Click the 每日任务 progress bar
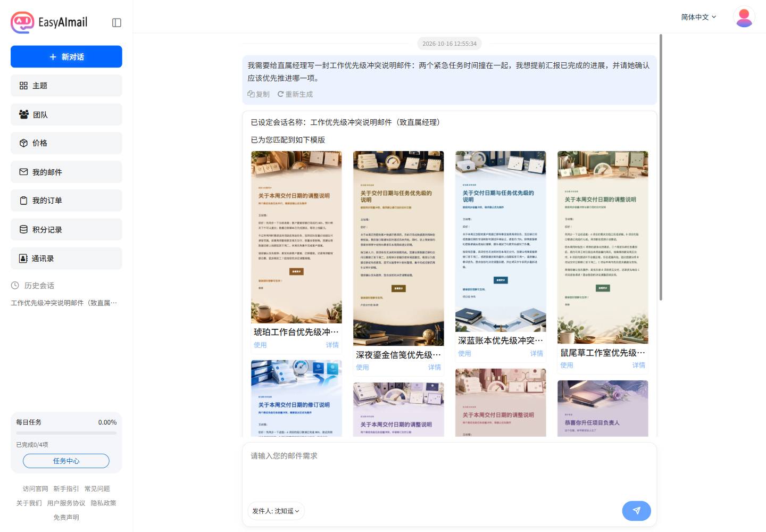 click(x=66, y=433)
